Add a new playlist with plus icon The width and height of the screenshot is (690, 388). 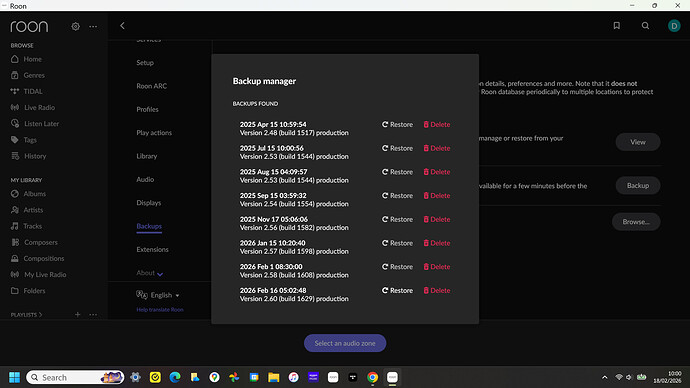(77, 315)
